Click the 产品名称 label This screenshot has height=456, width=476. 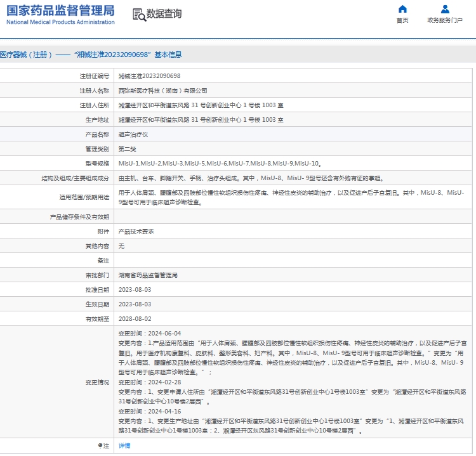(x=97, y=134)
